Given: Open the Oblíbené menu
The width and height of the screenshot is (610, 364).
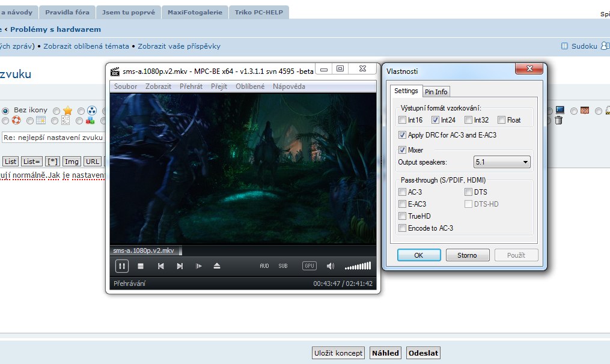Looking at the screenshot, I should pos(250,86).
